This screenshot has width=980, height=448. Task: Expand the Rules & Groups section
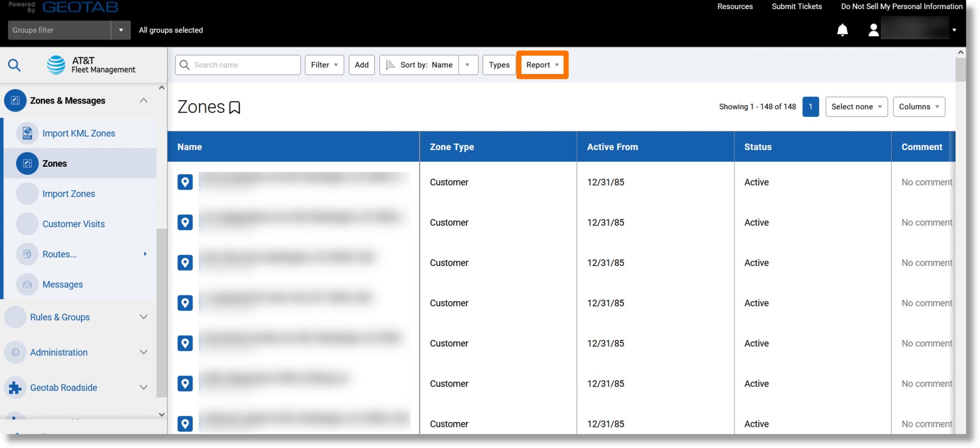pos(144,317)
